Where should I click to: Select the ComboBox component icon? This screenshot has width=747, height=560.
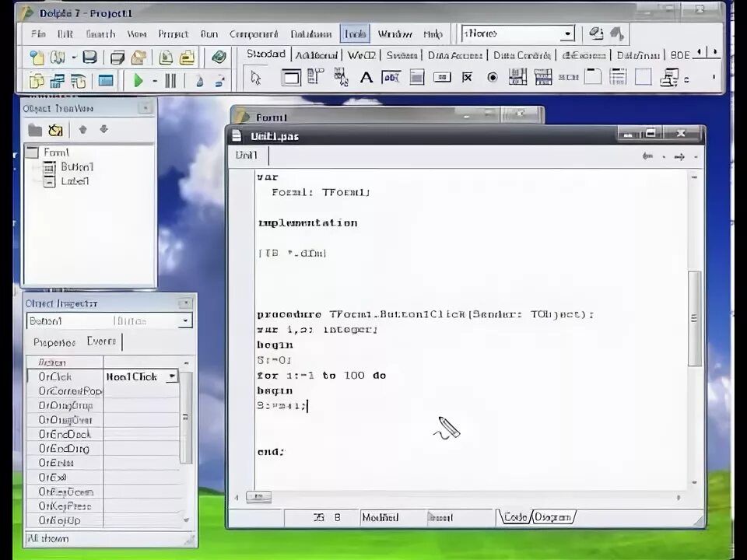pos(543,77)
